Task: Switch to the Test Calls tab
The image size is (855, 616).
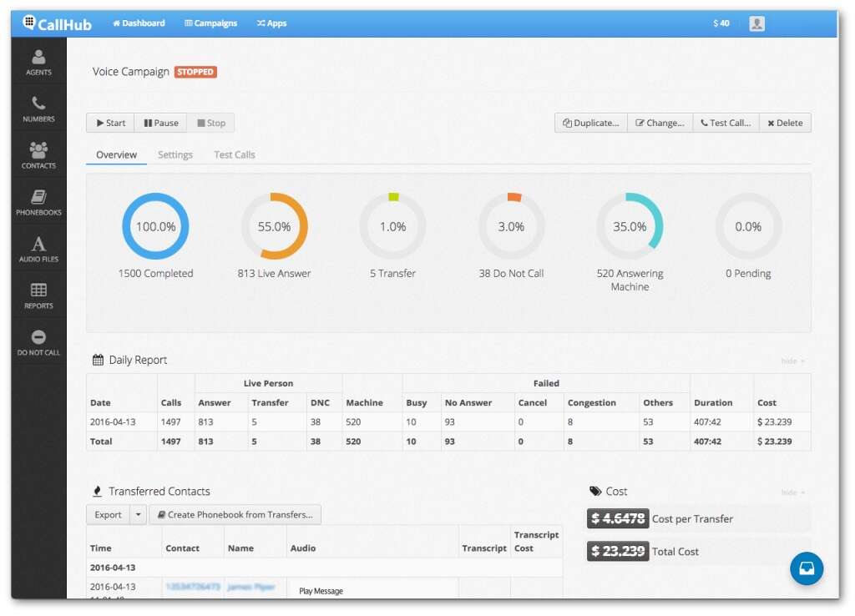Action: pyautogui.click(x=235, y=154)
